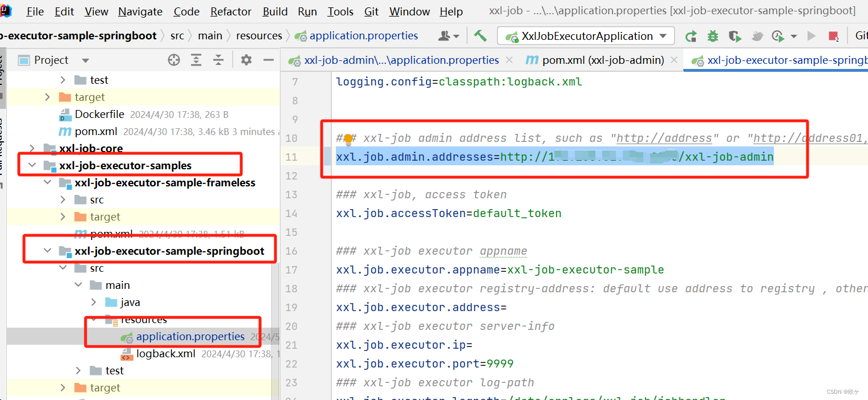Open the Project panel settings gear
This screenshot has width=868, height=400.
(x=246, y=60)
